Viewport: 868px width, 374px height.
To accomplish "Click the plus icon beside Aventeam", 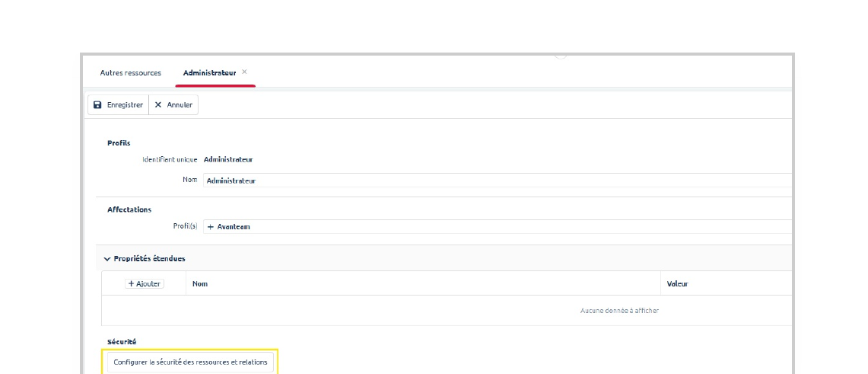I will 211,227.
